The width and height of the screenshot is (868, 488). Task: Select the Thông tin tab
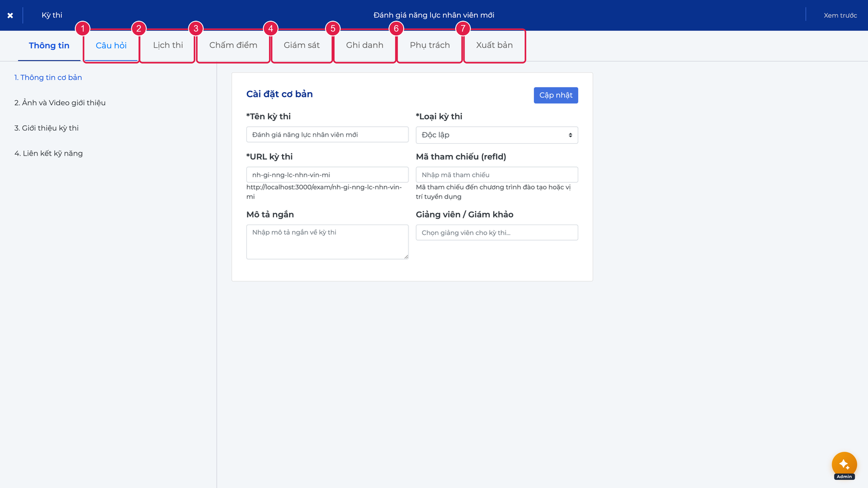[49, 46]
